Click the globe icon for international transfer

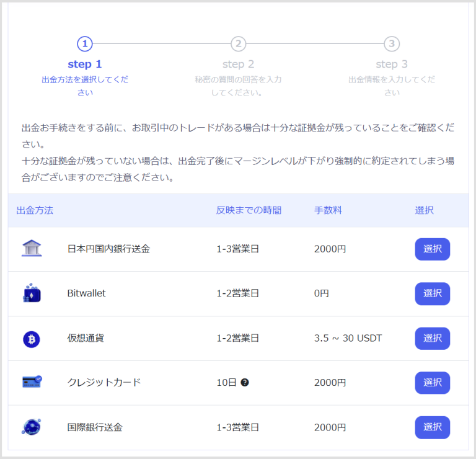(32, 427)
